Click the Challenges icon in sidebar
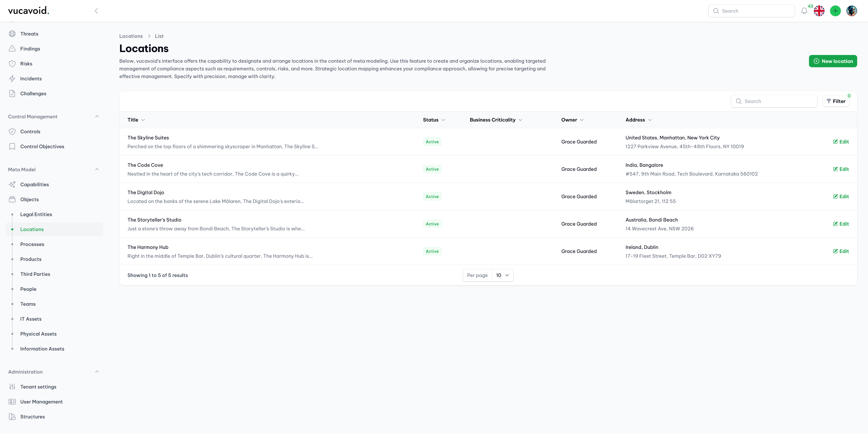Viewport: 868px width, 434px height. [12, 93]
